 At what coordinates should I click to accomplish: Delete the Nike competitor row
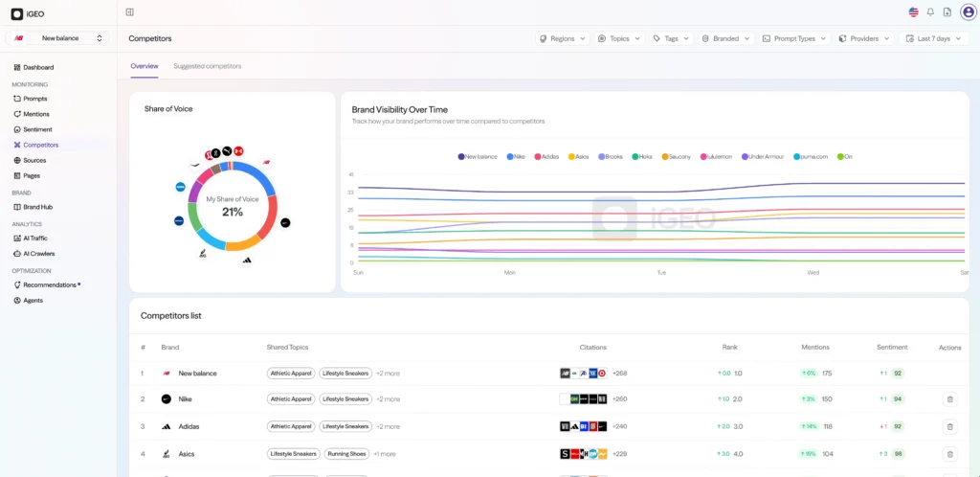click(949, 398)
